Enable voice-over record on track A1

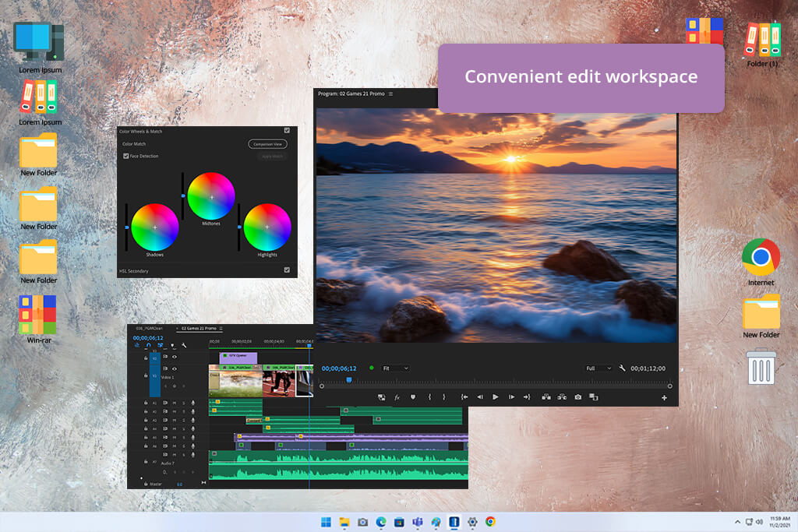(193, 403)
